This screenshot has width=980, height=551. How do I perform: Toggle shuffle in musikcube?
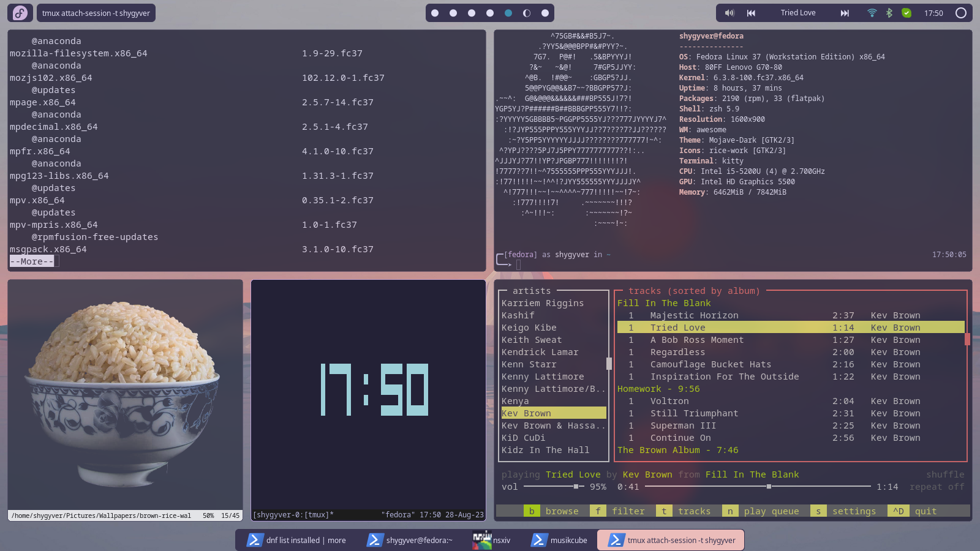[945, 474]
